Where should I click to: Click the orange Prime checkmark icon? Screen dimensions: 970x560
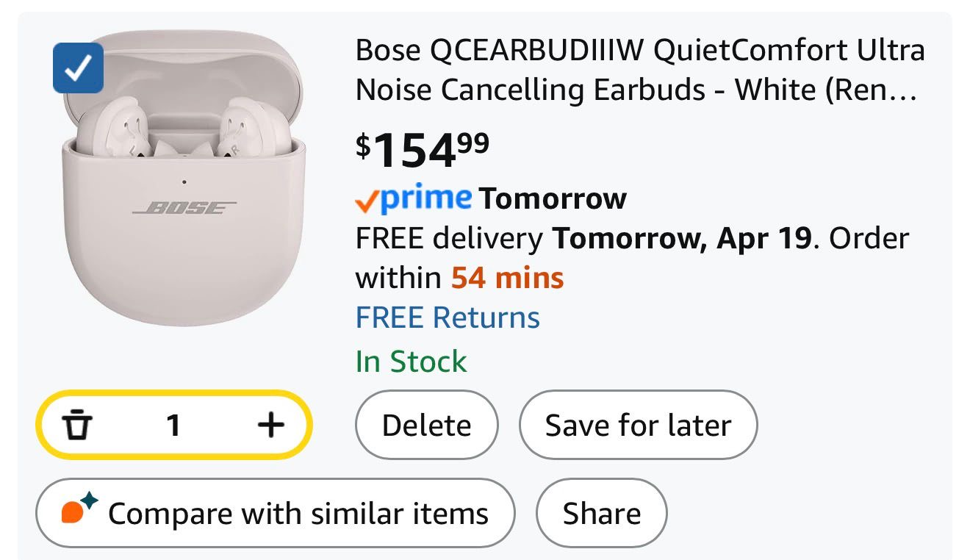(367, 200)
